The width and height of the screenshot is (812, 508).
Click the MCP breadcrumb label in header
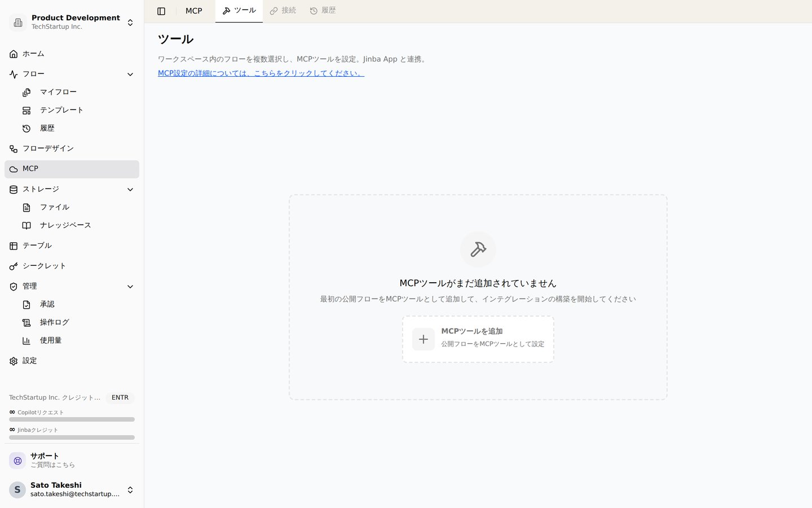tap(194, 11)
